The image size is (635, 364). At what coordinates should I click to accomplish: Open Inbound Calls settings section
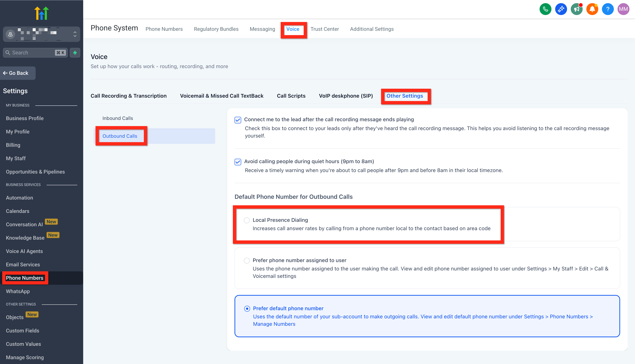[x=118, y=118]
